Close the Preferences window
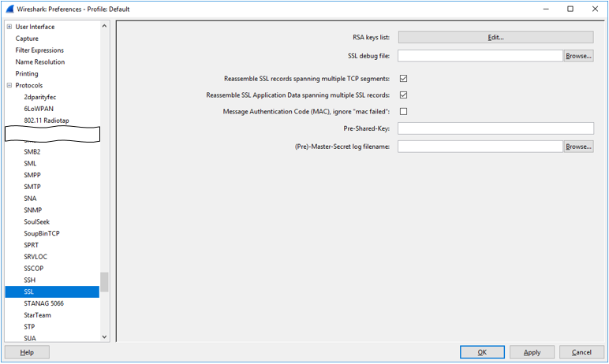Viewport: 609px width, 364px height. (x=595, y=9)
